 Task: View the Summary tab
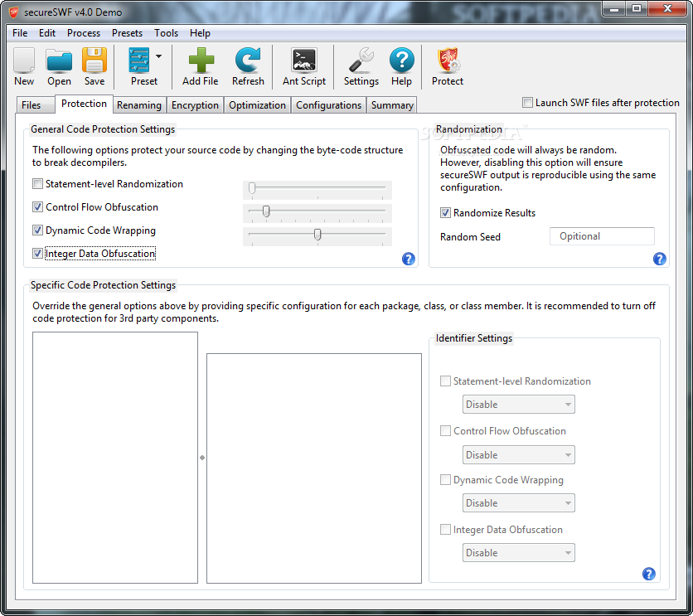pyautogui.click(x=392, y=105)
